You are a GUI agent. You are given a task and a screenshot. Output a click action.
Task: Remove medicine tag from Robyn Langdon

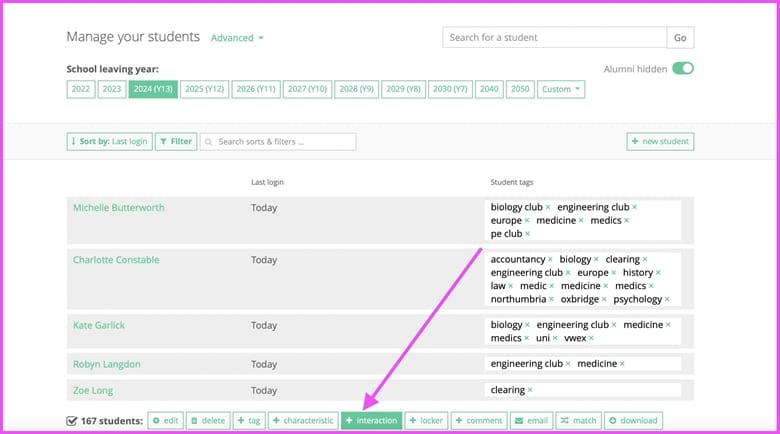pos(622,364)
